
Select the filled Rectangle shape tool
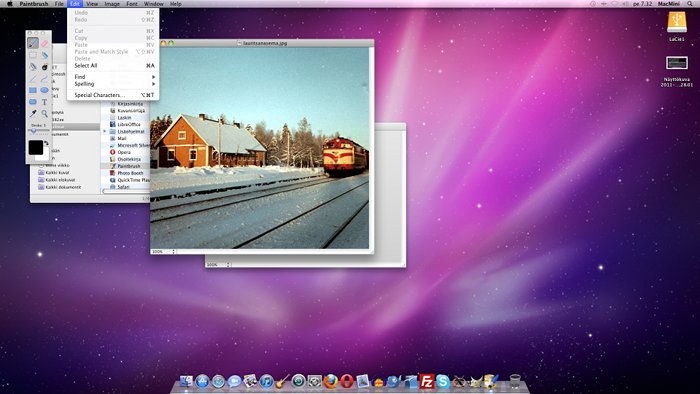33,90
